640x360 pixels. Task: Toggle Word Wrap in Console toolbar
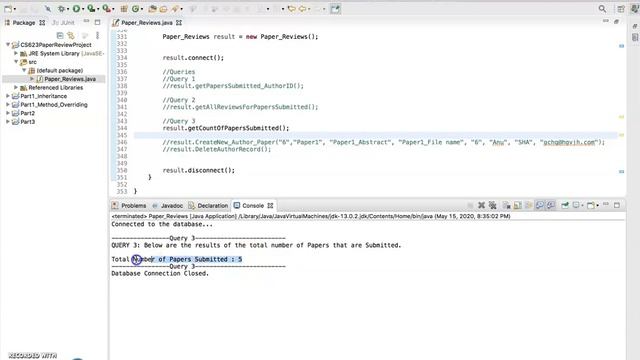tap(529, 205)
